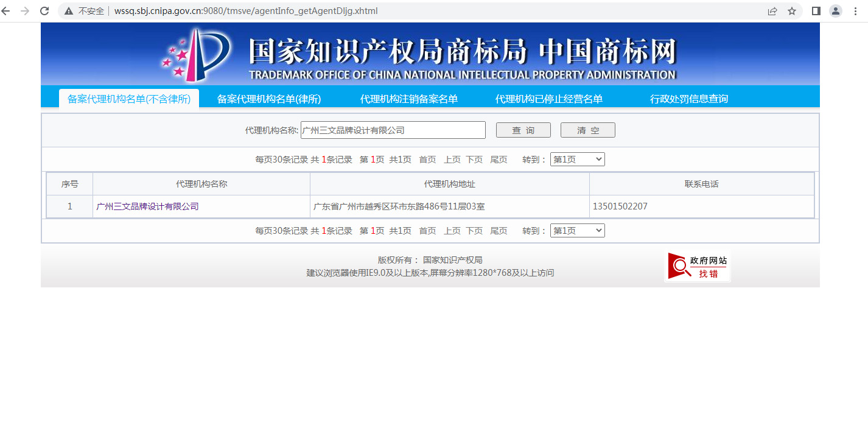The image size is (868, 439).
Task: Switch to 代理机构注销备案名单 tab
Action: 409,97
